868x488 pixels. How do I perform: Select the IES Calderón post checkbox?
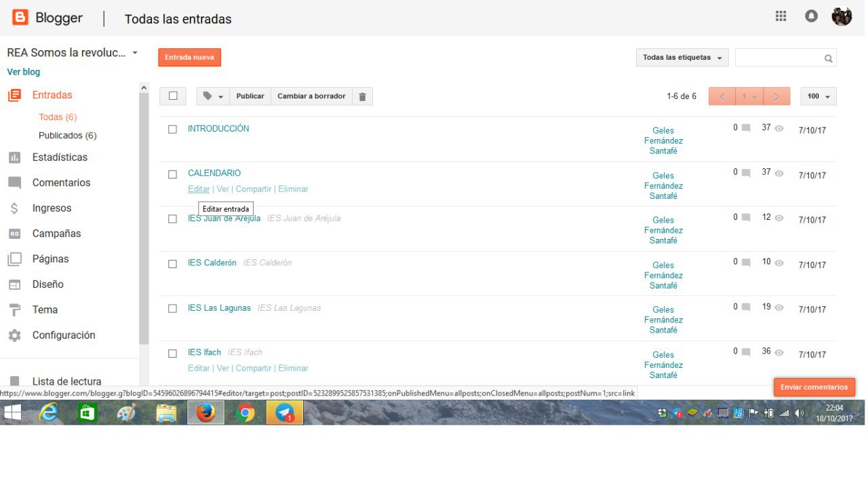click(x=172, y=263)
